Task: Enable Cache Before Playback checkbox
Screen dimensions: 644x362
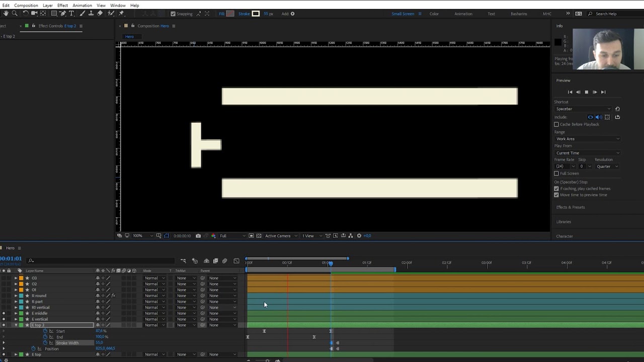Action: pyautogui.click(x=556, y=124)
